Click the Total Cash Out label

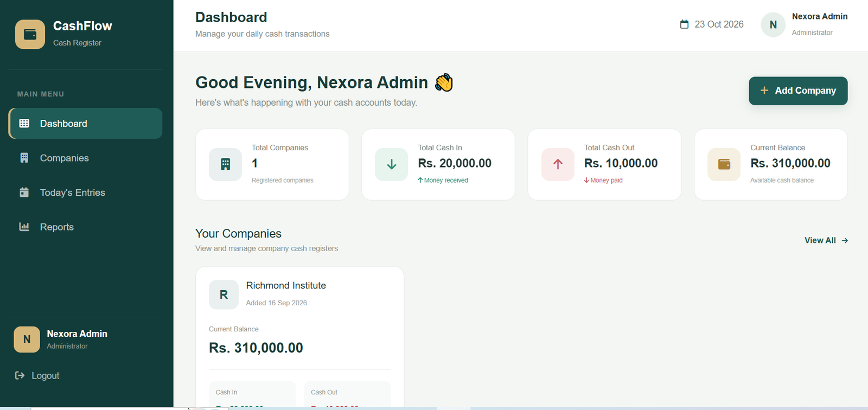point(609,148)
